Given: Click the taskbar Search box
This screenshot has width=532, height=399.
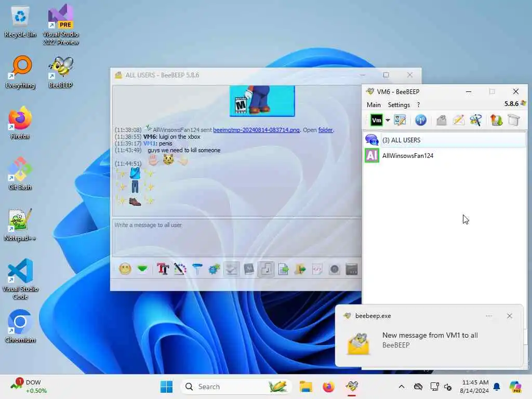Looking at the screenshot, I should 236,387.
